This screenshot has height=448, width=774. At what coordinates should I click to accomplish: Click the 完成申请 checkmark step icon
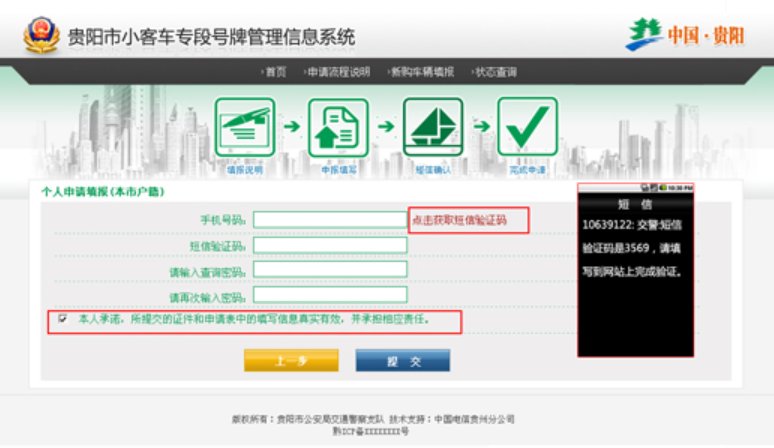click(x=527, y=126)
